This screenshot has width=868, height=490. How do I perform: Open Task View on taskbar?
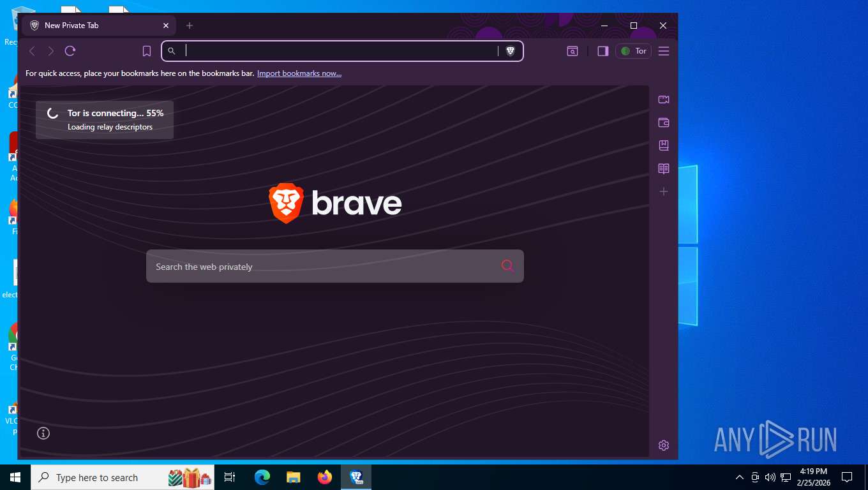(x=230, y=477)
